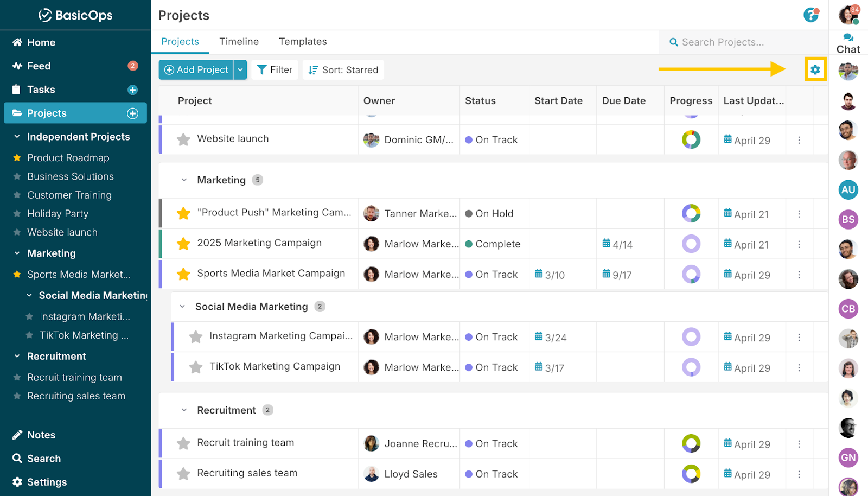This screenshot has height=496, width=868.
Task: Click the help question mark icon
Action: pyautogui.click(x=810, y=15)
